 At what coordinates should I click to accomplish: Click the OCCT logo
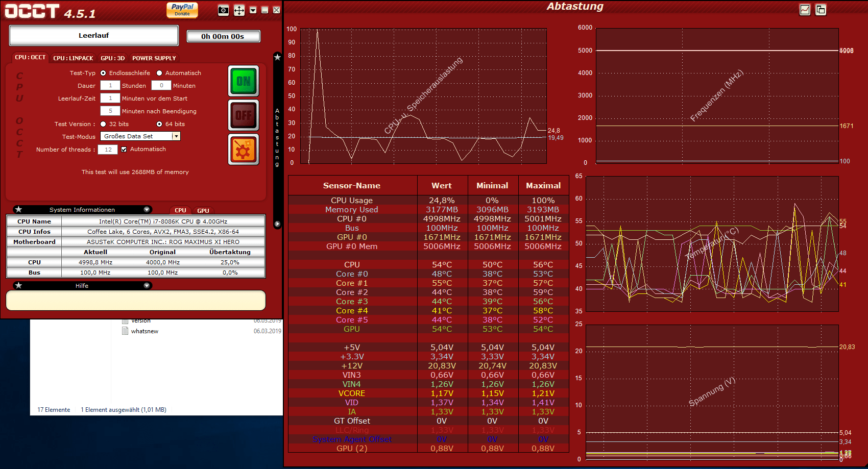point(32,11)
